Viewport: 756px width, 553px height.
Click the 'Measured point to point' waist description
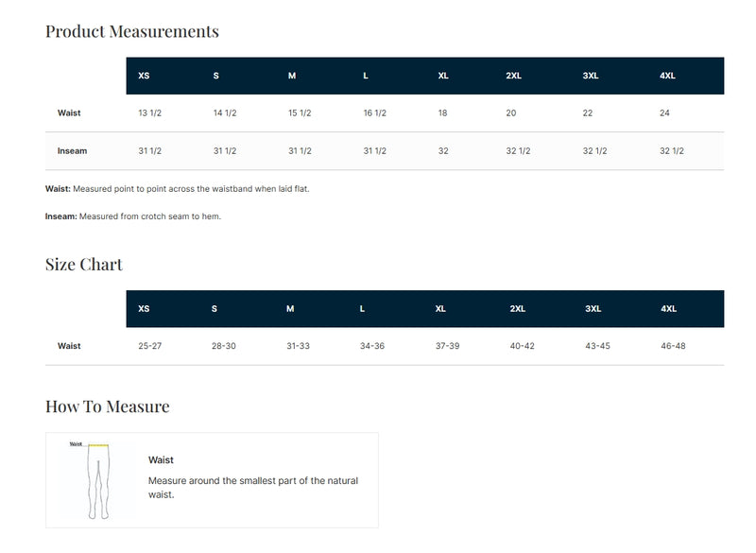[191, 189]
